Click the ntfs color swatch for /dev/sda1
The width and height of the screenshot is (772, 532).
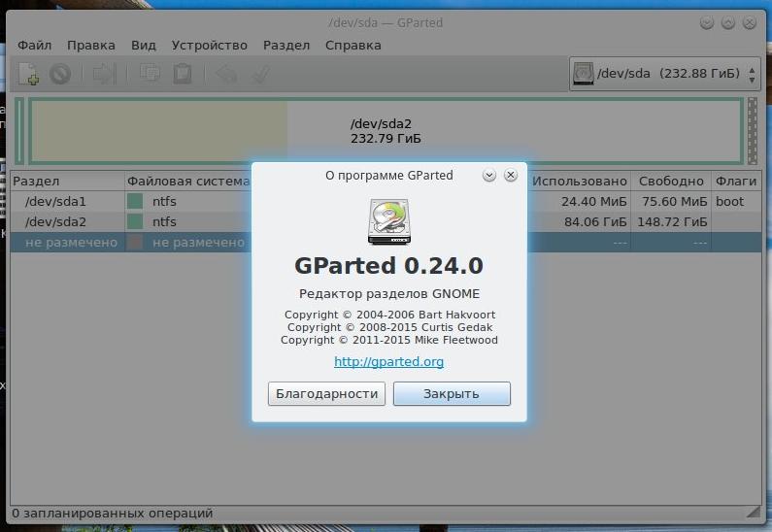pos(135,201)
